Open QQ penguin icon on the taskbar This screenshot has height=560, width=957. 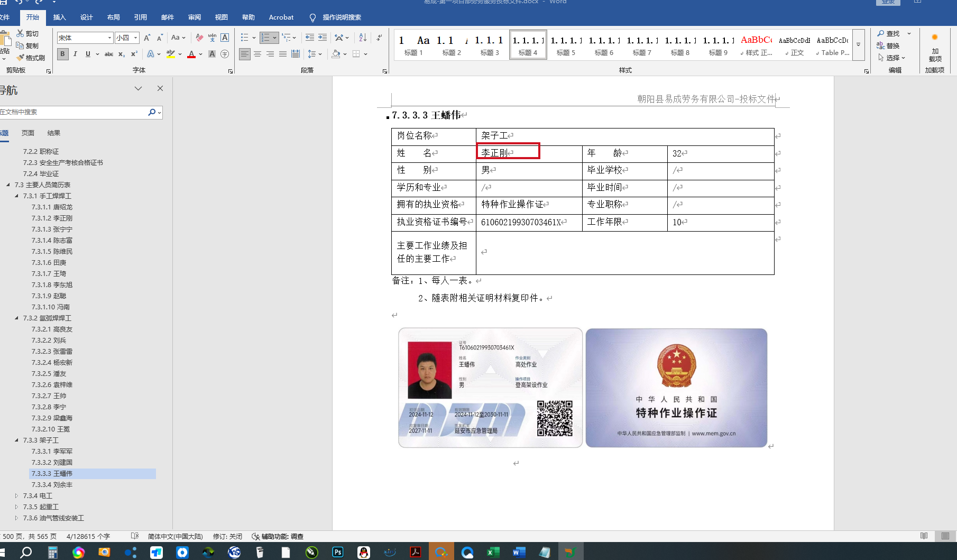(x=363, y=552)
